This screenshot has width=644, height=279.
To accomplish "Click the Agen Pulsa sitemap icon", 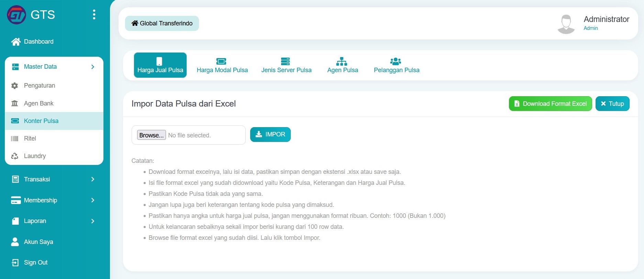I will click(x=342, y=62).
